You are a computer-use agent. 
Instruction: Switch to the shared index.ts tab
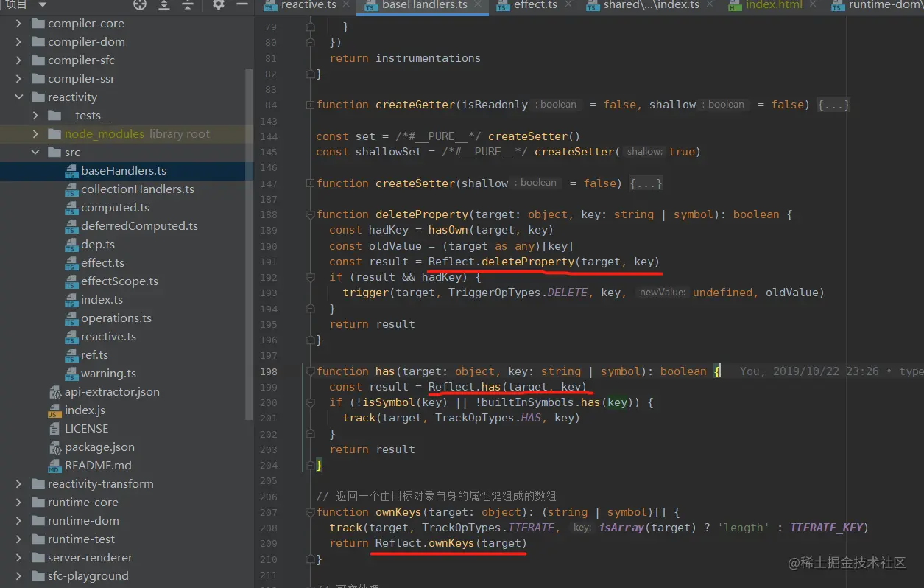[651, 5]
